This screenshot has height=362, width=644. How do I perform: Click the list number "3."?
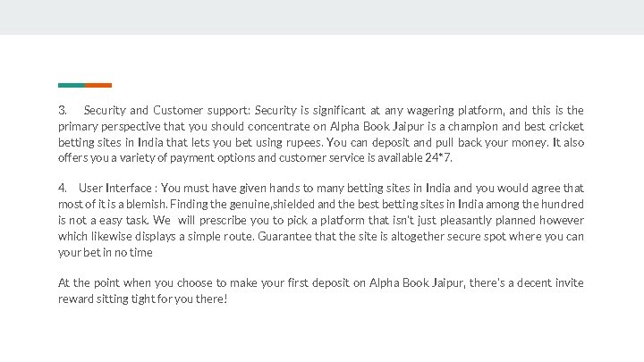click(x=63, y=111)
